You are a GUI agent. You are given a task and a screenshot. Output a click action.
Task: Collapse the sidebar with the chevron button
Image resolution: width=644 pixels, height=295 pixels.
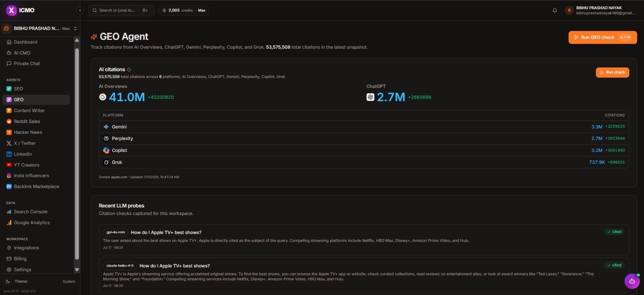[80, 10]
